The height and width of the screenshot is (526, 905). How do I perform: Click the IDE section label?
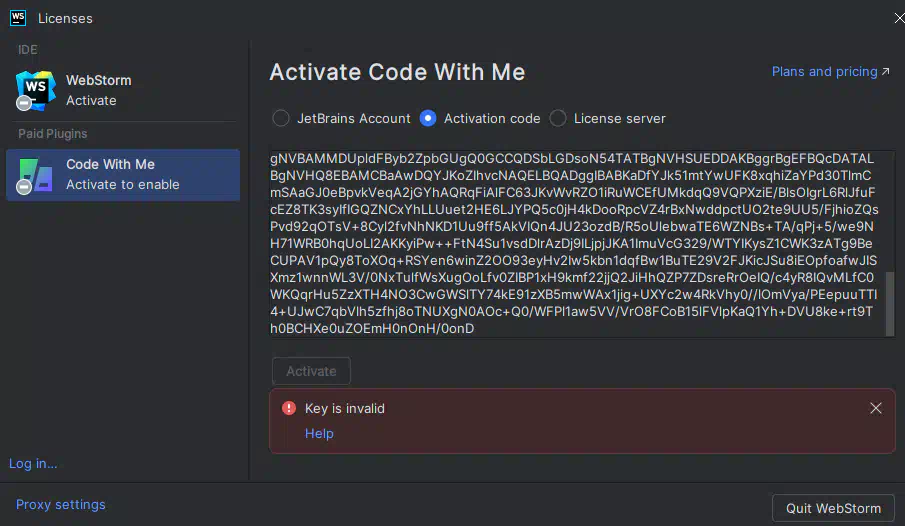click(x=28, y=50)
